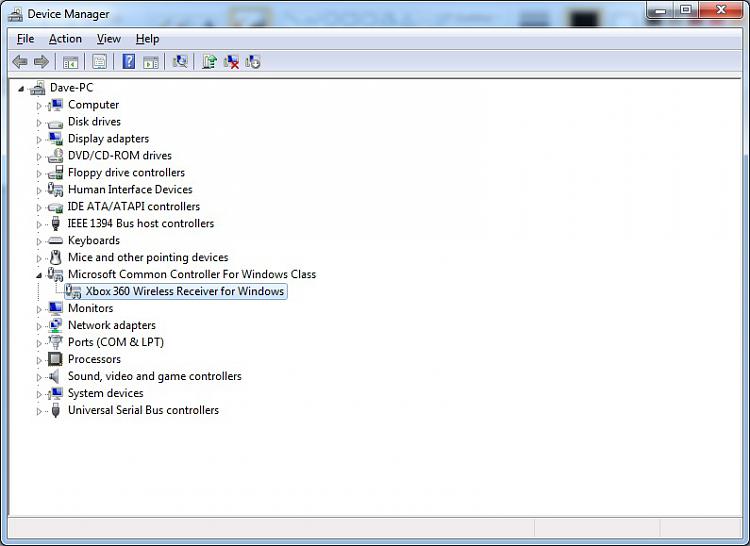Image resolution: width=750 pixels, height=546 pixels.
Task: Expand the Display adapters node arrow
Action: (x=39, y=140)
